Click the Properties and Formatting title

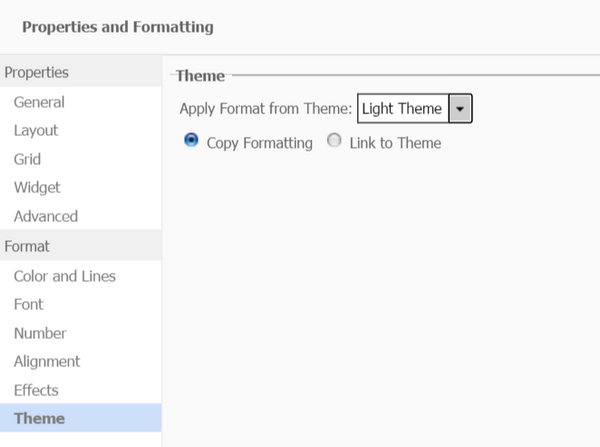117,27
